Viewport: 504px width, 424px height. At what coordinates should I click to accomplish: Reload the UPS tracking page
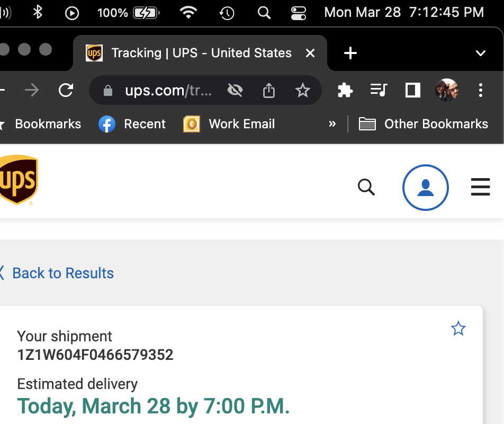[66, 91]
